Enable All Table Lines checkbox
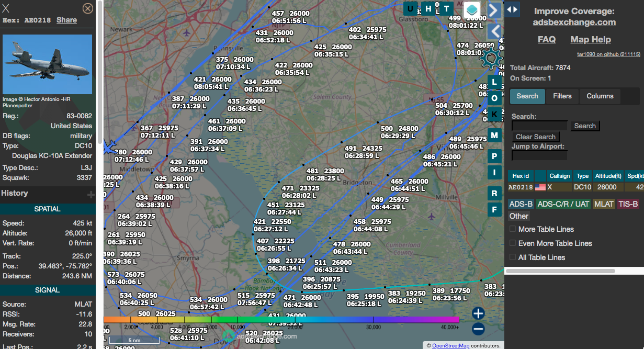The width and height of the screenshot is (644, 349). (x=513, y=257)
